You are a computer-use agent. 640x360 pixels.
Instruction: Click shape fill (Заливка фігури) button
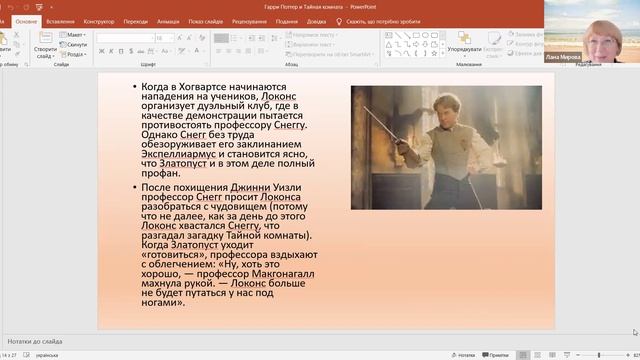[526, 35]
